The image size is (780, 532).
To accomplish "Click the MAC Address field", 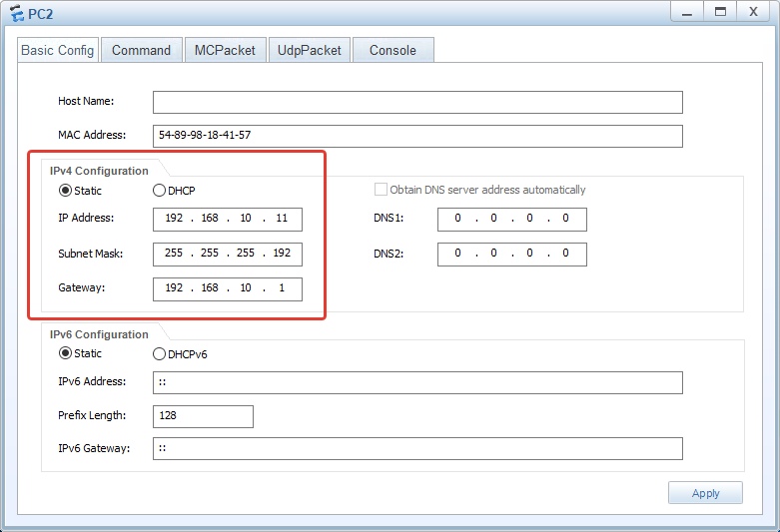I will coord(417,136).
